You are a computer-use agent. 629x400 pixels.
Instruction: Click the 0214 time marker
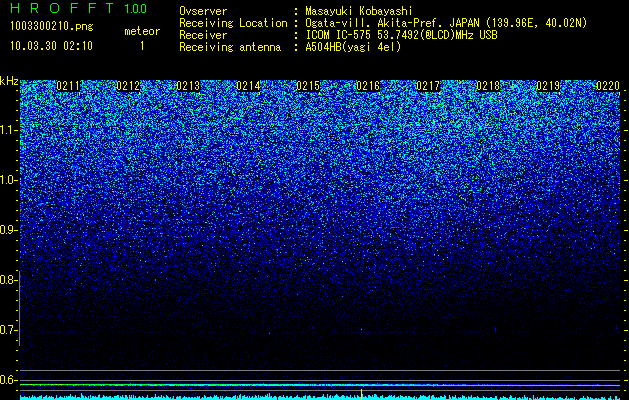248,86
